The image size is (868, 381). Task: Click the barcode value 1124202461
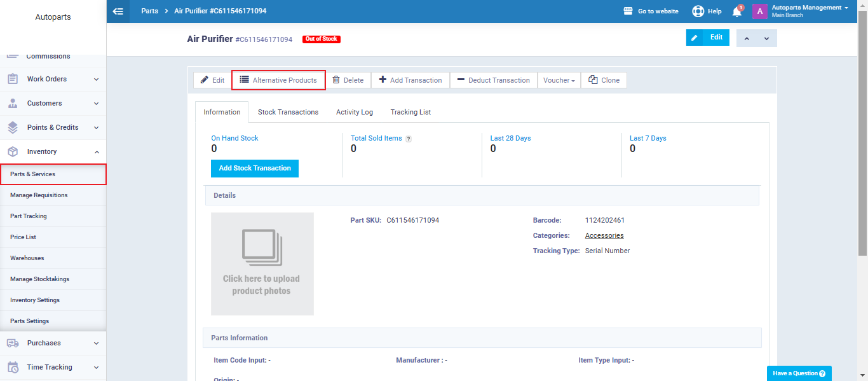coord(605,220)
